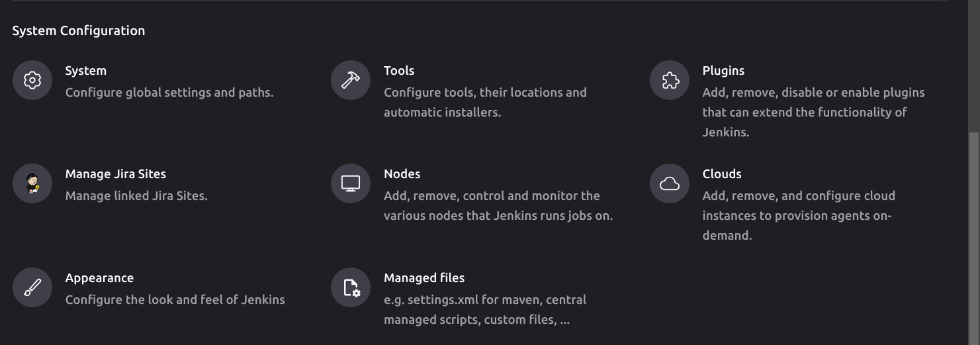Click description 'e.g. settings.xml for maven'
This screenshot has height=345, width=980.
485,310
